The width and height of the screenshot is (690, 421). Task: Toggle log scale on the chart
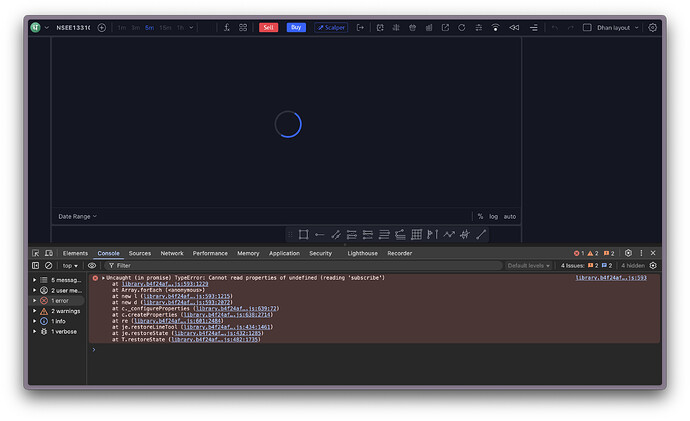(493, 216)
